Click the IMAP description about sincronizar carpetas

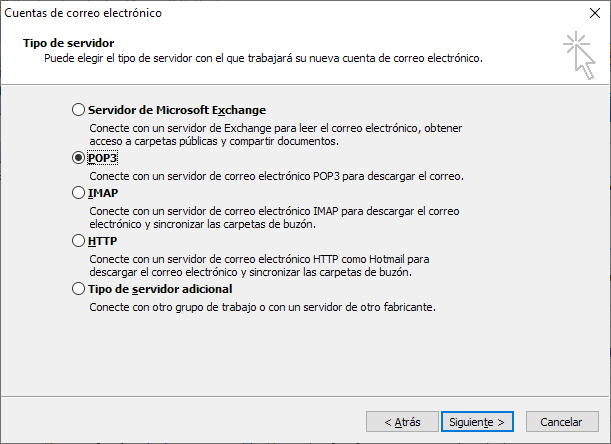click(x=274, y=218)
